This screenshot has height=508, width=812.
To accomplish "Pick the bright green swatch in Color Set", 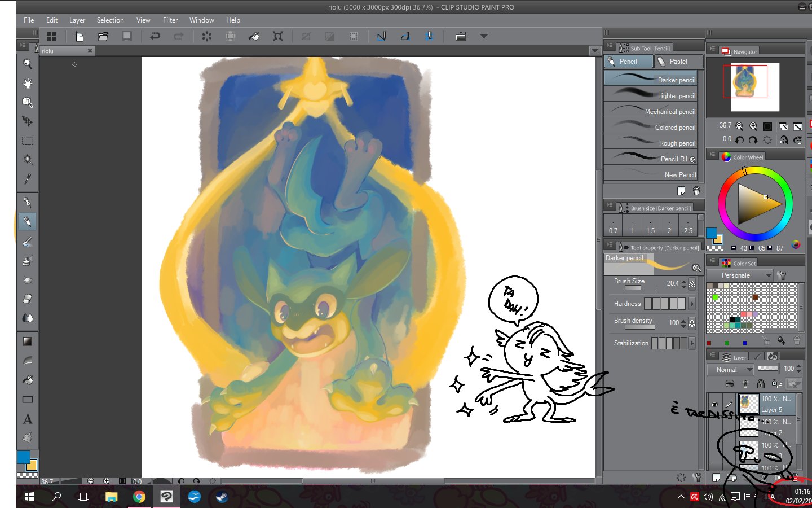I will (x=715, y=297).
